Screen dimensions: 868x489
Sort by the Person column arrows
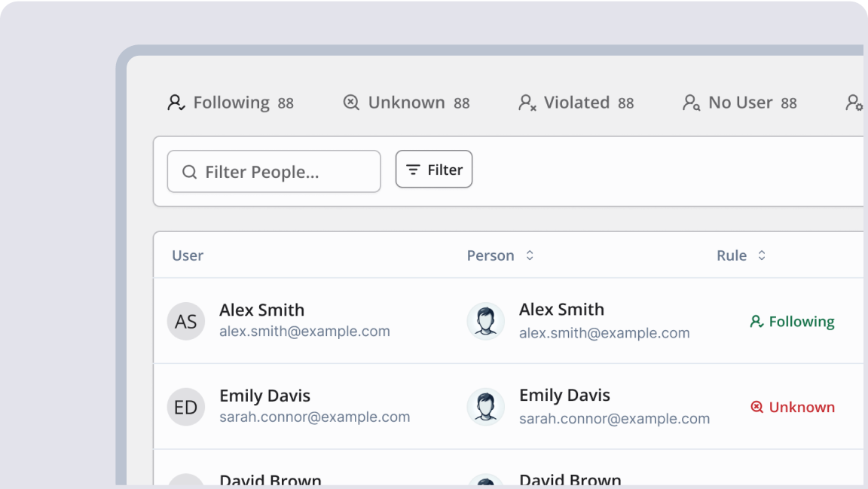click(x=530, y=255)
